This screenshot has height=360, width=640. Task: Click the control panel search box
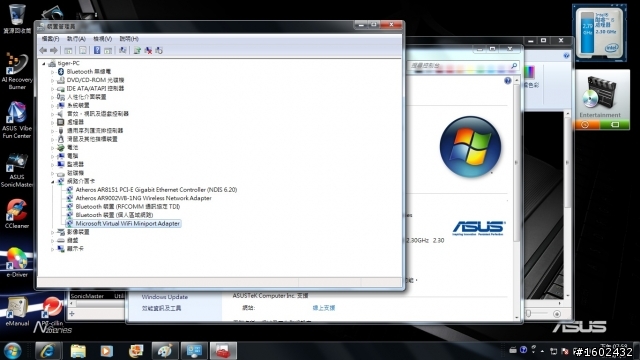(x=463, y=66)
